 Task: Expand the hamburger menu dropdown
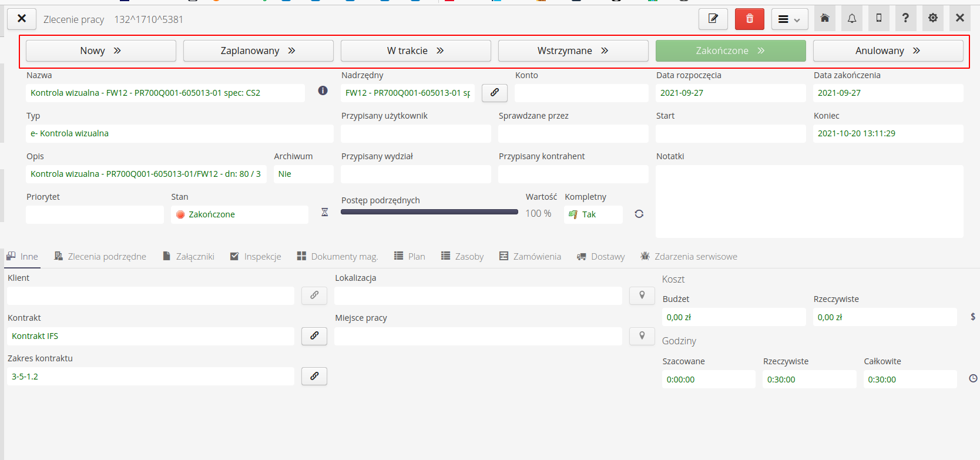(789, 19)
